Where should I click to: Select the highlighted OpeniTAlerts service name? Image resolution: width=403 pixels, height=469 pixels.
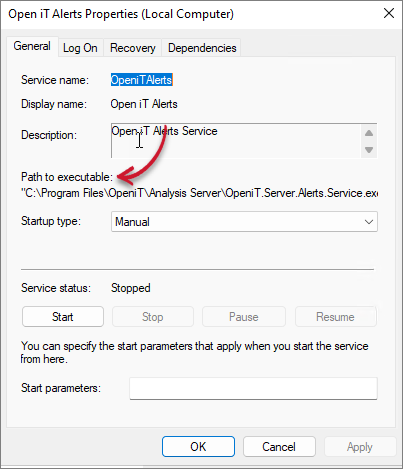[x=142, y=80]
